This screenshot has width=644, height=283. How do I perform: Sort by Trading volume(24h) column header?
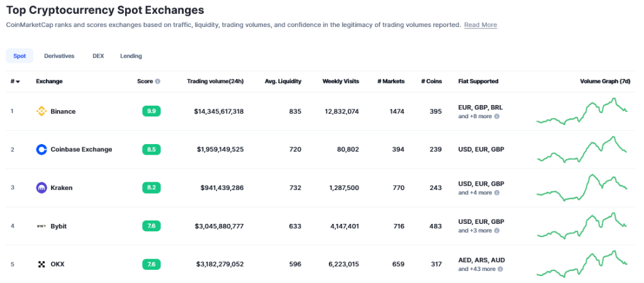tap(215, 81)
